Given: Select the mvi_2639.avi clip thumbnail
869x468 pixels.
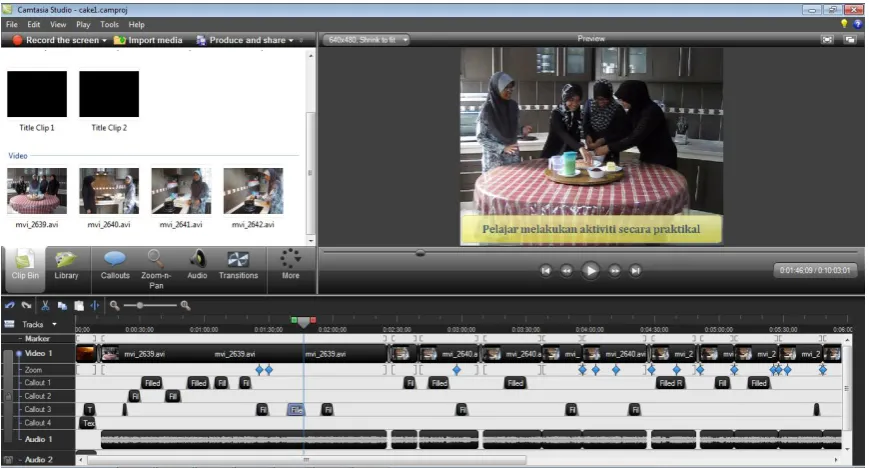Looking at the screenshot, I should point(37,191).
